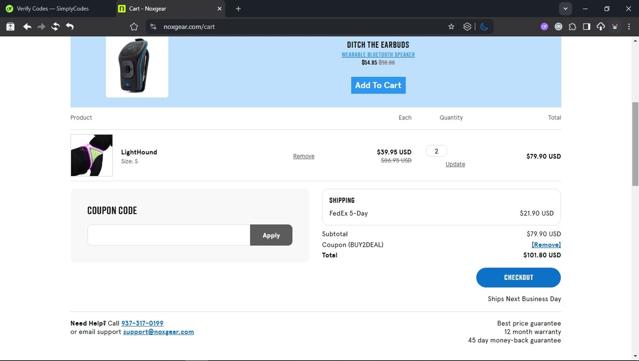Click the $101.80 USD total amount

(542, 255)
